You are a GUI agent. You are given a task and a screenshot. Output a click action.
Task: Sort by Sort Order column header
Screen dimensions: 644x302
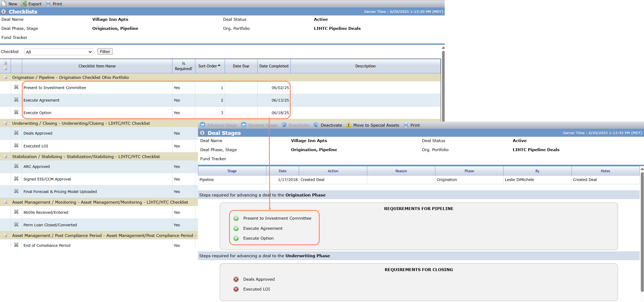[x=209, y=66]
